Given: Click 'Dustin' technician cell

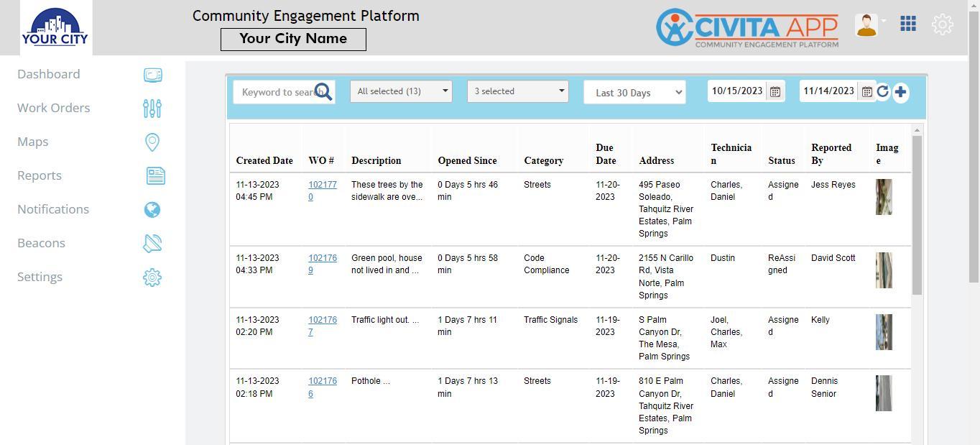Looking at the screenshot, I should [x=723, y=258].
